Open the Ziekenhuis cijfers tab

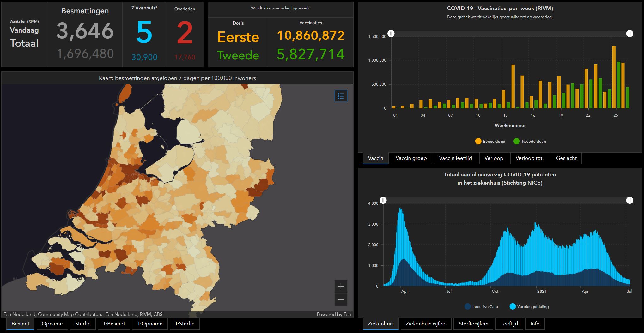click(426, 324)
